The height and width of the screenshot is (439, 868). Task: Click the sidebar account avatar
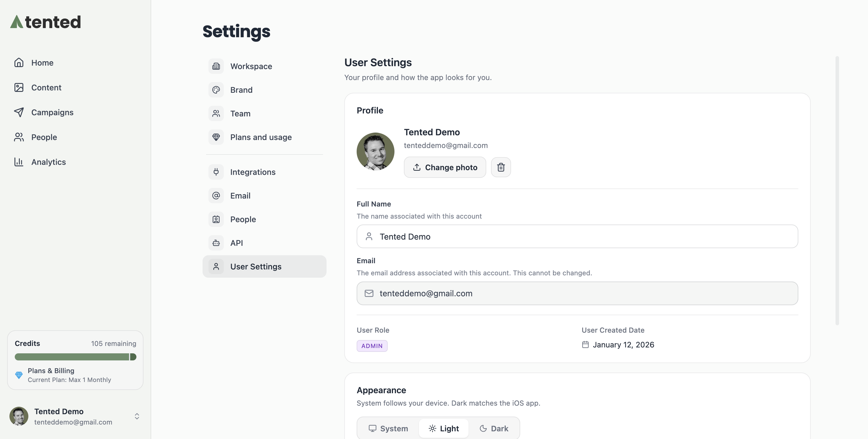19,416
